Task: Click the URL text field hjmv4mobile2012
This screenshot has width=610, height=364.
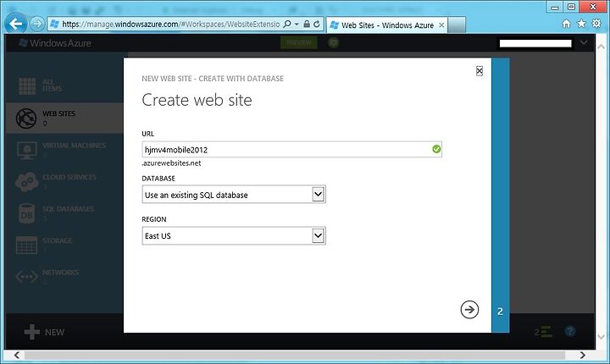Action: pyautogui.click(x=291, y=149)
